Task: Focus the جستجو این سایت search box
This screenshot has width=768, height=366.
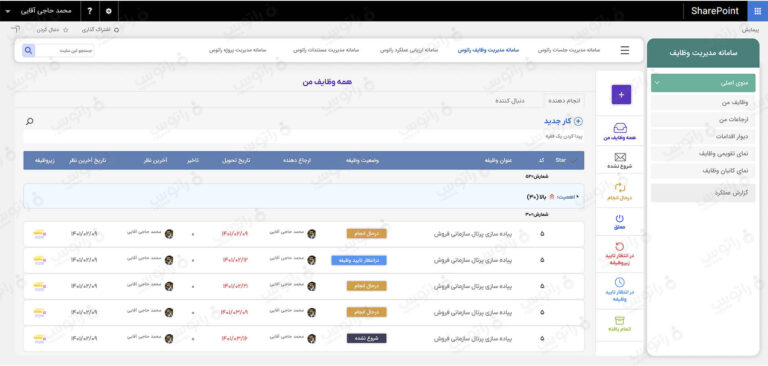Action: click(x=64, y=50)
